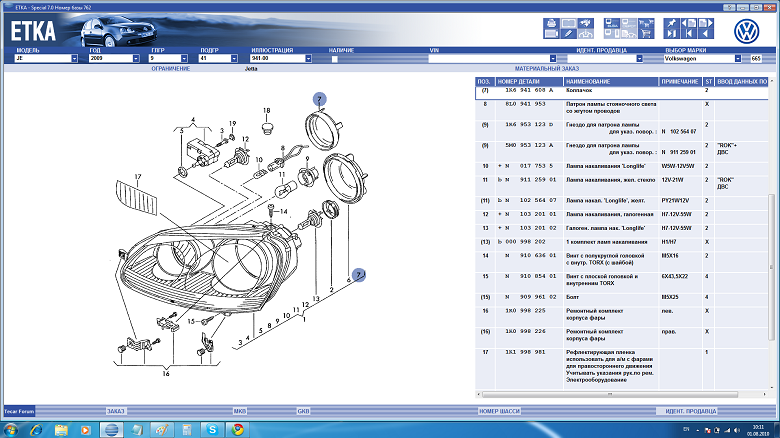Click the MKB tab in bottom bar
The image size is (780, 438).
[240, 411]
